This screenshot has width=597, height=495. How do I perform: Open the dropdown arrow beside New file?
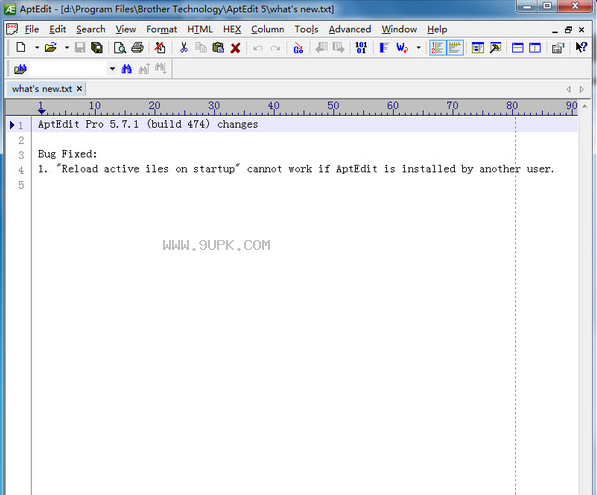point(37,48)
